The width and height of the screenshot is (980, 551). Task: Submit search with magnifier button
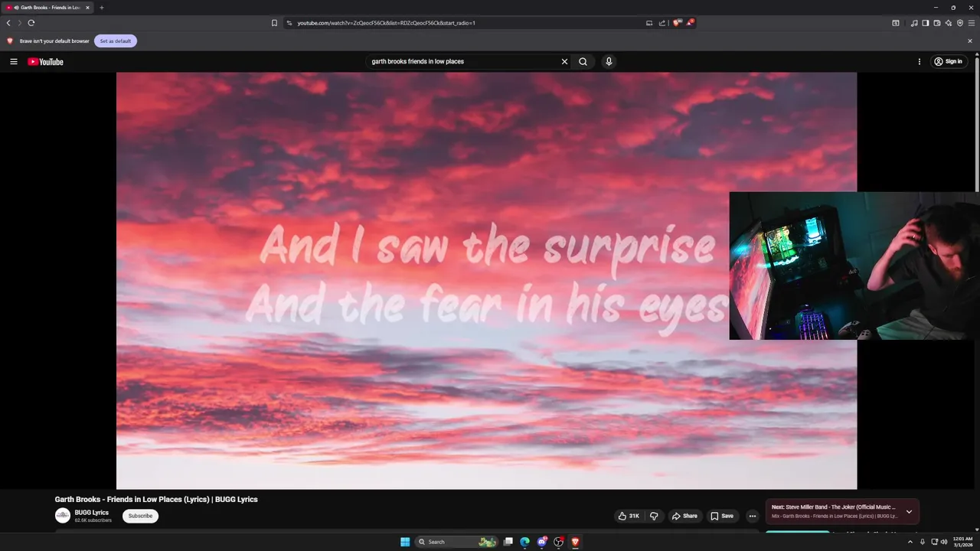[583, 61]
